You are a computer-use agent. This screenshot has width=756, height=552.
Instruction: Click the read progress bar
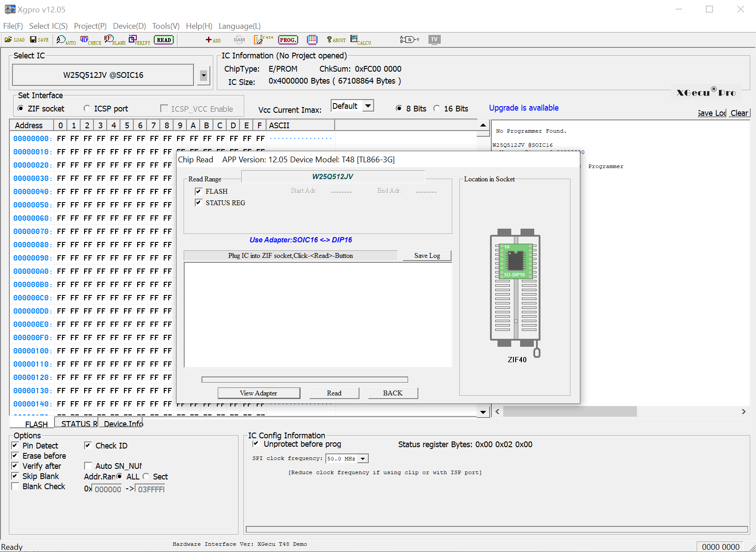[305, 379]
